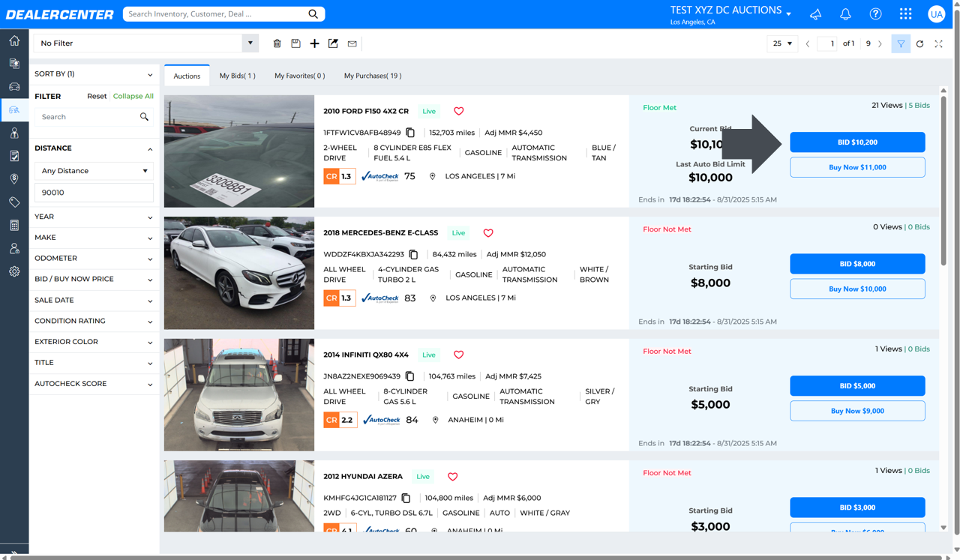The height and width of the screenshot is (560, 960).
Task: Toggle favorite heart for 2010 Ford F150
Action: [458, 111]
